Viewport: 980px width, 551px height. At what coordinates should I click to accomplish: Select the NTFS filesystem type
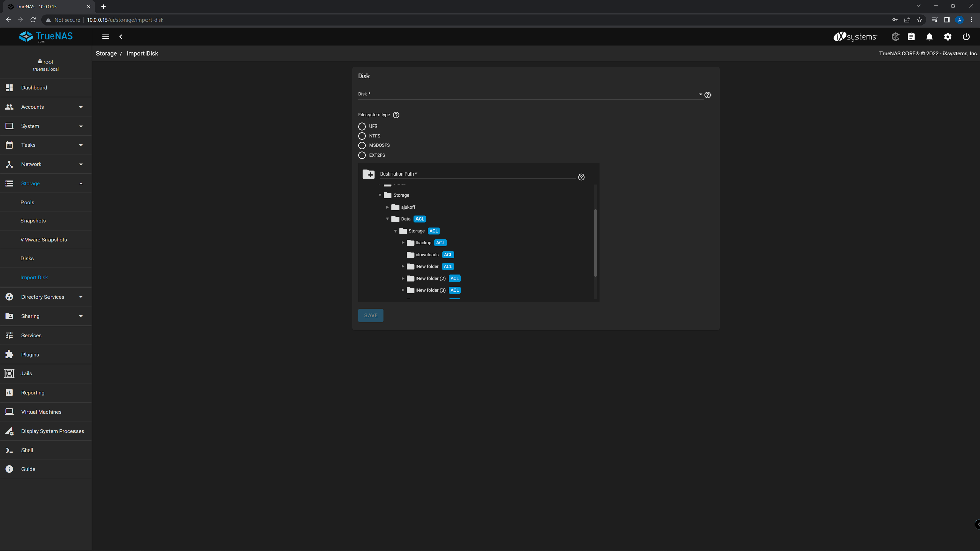[362, 136]
